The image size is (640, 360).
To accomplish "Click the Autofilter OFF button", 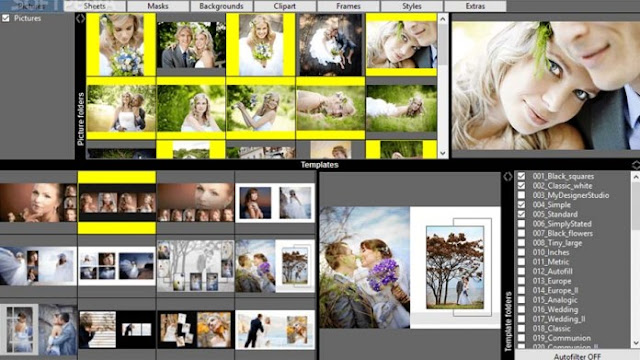I will [x=577, y=356].
